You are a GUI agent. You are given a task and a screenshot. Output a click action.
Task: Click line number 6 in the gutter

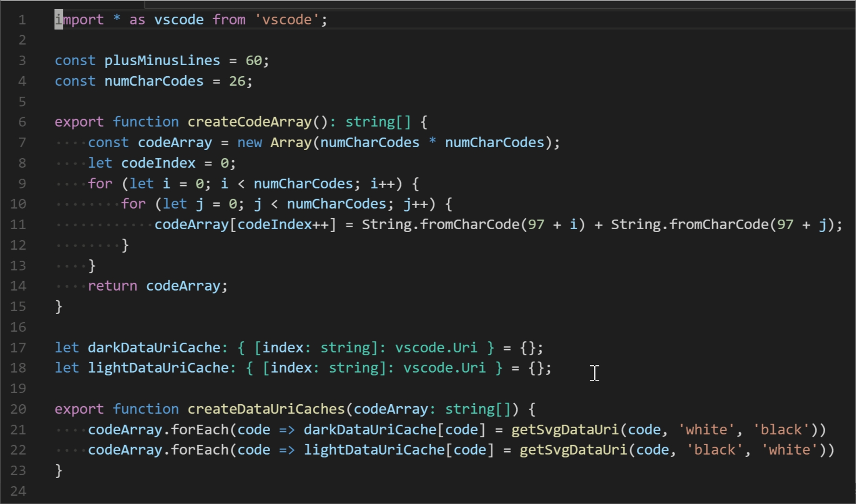22,122
